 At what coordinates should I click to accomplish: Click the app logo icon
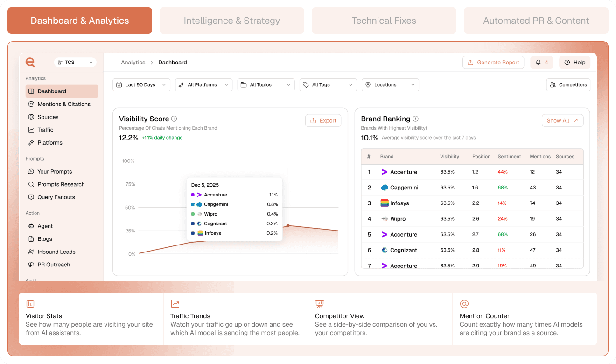click(30, 62)
